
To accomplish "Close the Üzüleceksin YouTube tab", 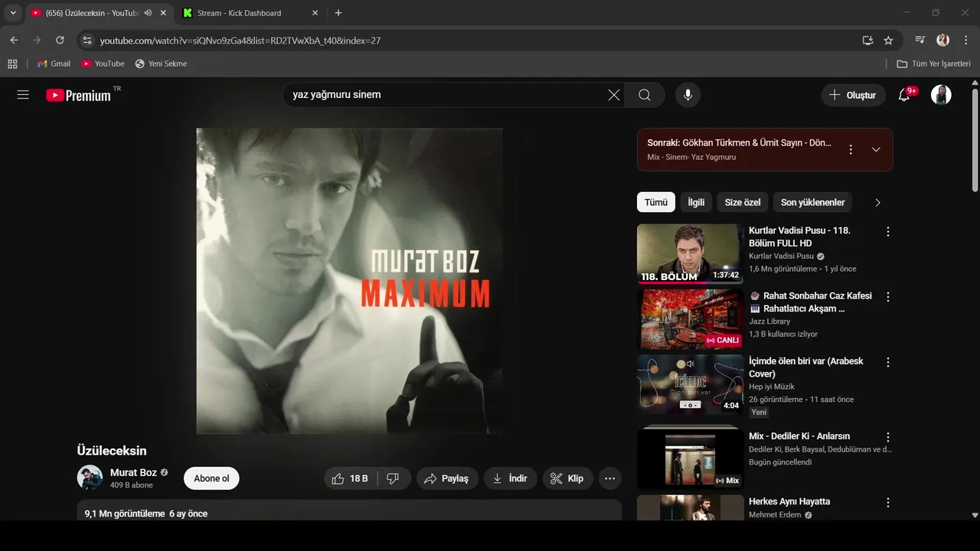I will pos(163,13).
